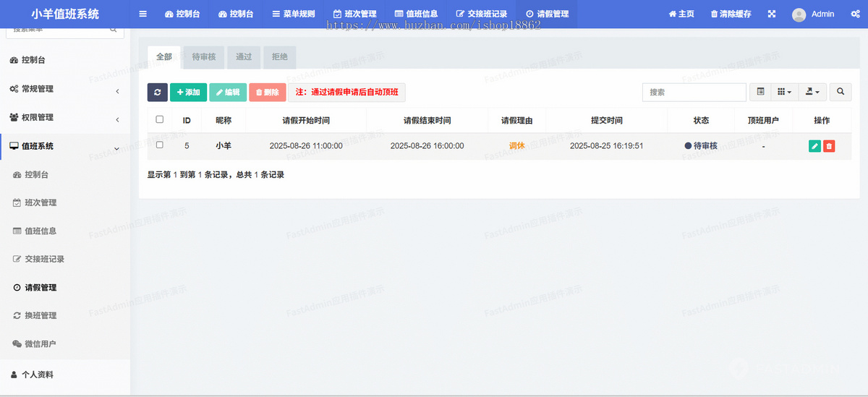Switch to the 通过 filter tab
868x397 pixels.
click(244, 57)
